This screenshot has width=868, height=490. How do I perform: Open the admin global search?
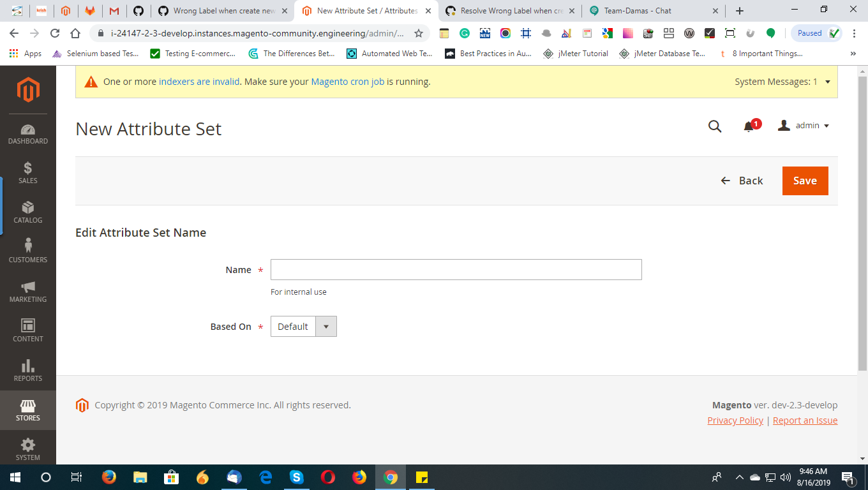tap(714, 126)
